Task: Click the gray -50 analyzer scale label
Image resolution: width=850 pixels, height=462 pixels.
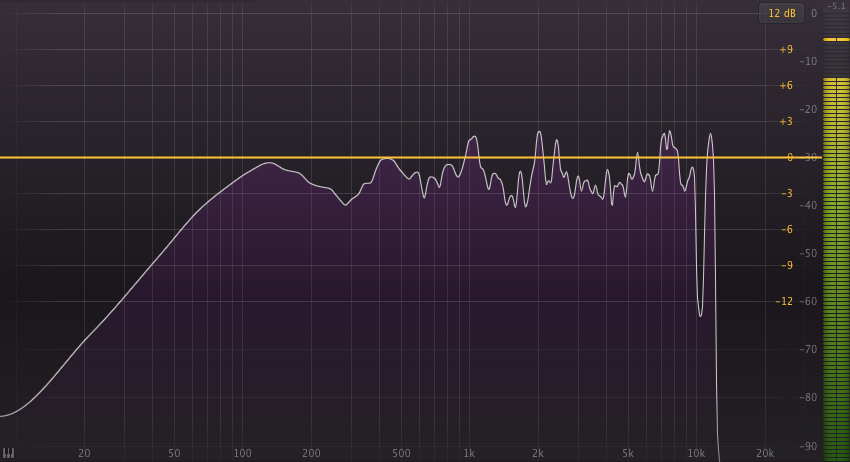Action: (808, 253)
